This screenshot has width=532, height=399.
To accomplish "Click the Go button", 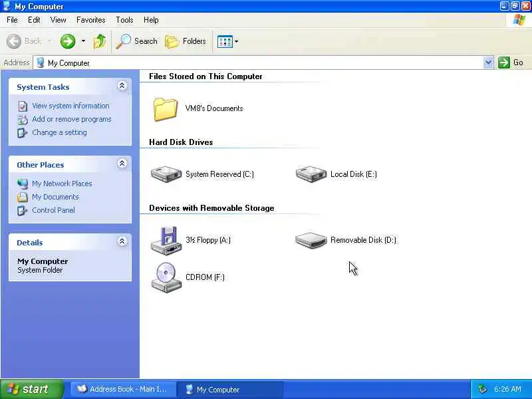I will [511, 63].
